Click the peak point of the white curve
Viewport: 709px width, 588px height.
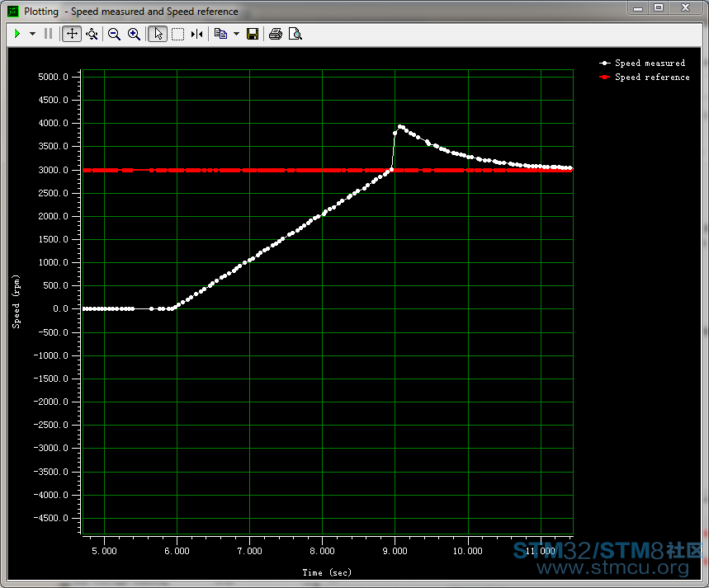point(400,127)
